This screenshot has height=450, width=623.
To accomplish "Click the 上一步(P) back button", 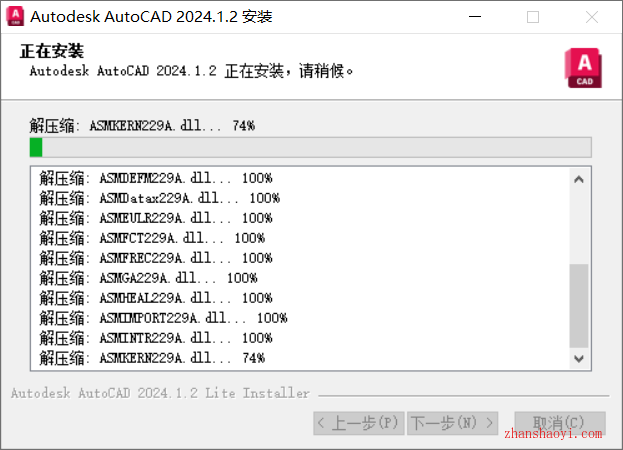I will point(359,423).
